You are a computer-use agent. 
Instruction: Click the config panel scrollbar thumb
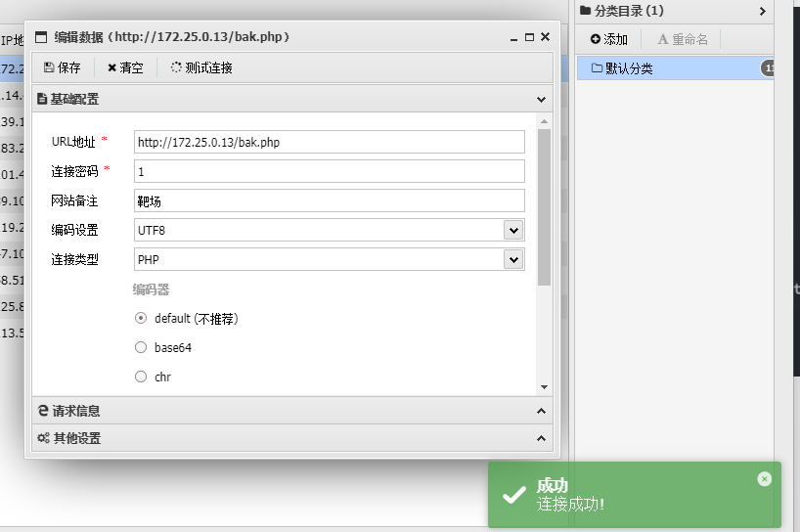[x=544, y=207]
